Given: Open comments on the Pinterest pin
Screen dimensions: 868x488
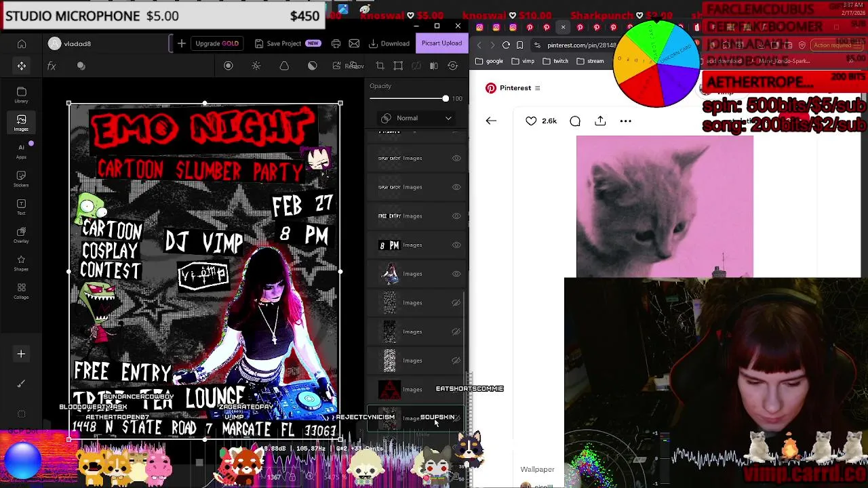Looking at the screenshot, I should [x=575, y=121].
